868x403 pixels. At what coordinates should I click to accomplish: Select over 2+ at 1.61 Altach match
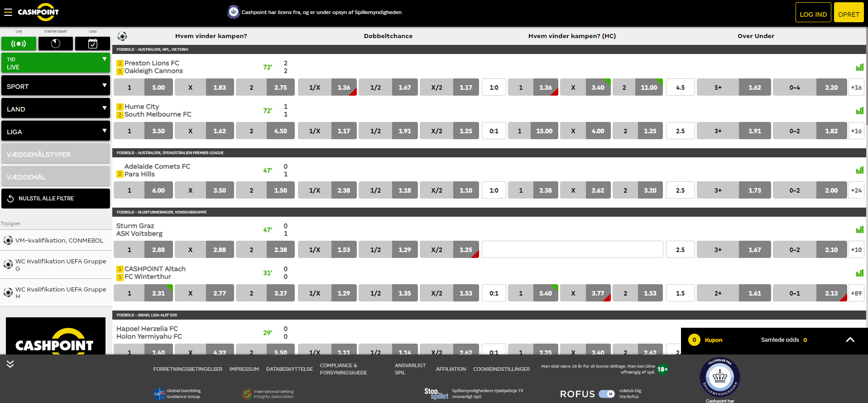tap(734, 293)
